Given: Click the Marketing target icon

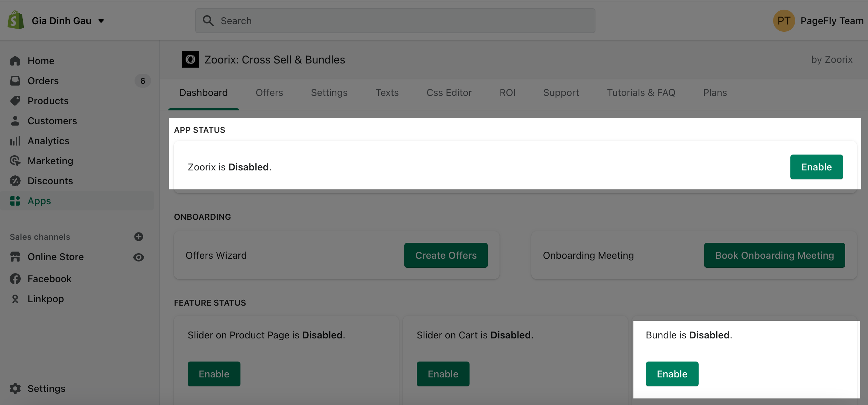Looking at the screenshot, I should (15, 161).
